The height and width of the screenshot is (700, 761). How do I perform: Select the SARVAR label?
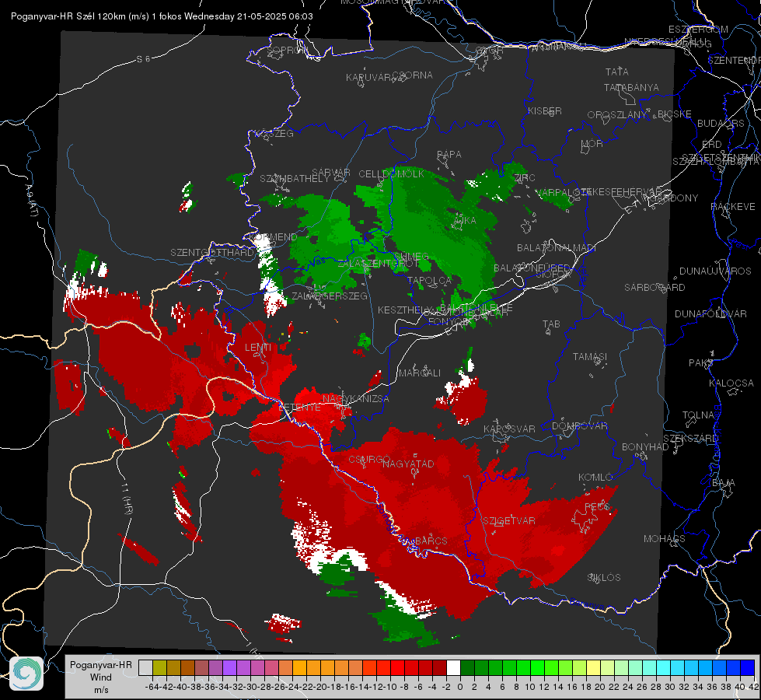point(331,172)
